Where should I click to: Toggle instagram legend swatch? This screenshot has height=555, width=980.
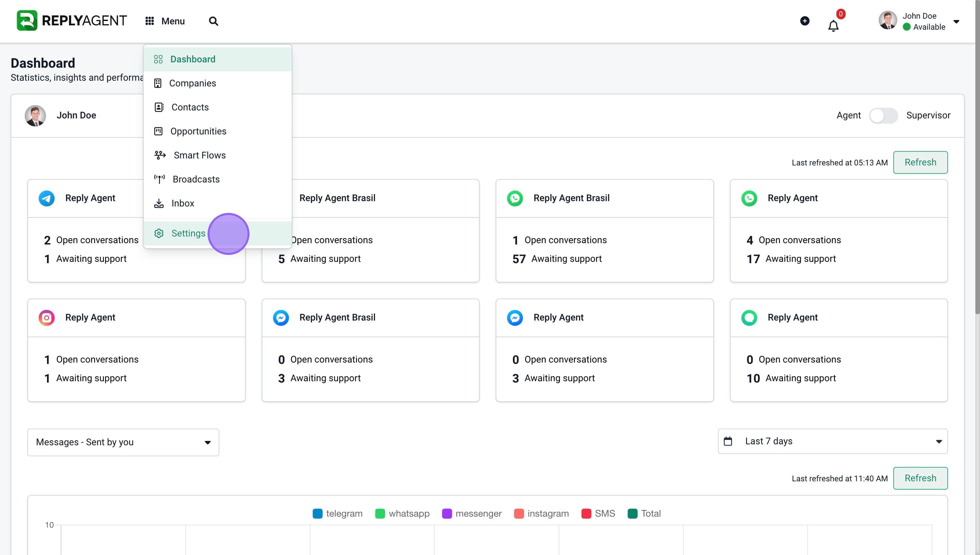click(519, 513)
